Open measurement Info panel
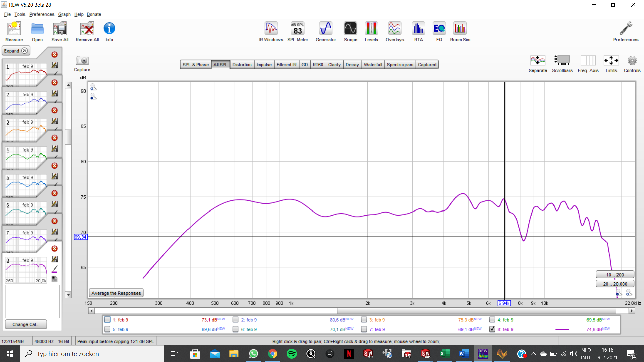This screenshot has width=644, height=362. click(x=109, y=32)
